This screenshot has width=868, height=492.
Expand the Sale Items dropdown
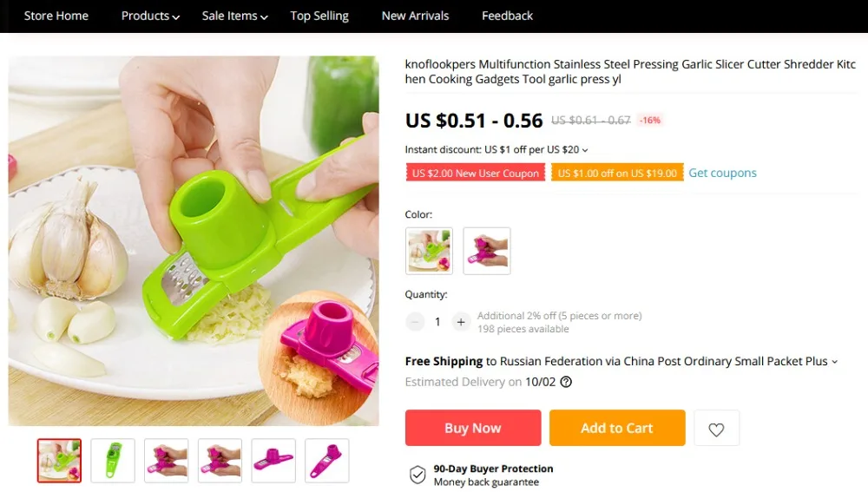click(x=234, y=16)
